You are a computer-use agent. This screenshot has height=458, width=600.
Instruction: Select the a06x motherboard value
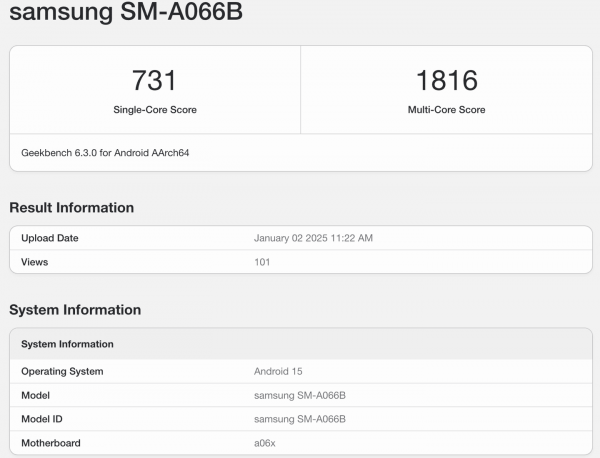(265, 443)
